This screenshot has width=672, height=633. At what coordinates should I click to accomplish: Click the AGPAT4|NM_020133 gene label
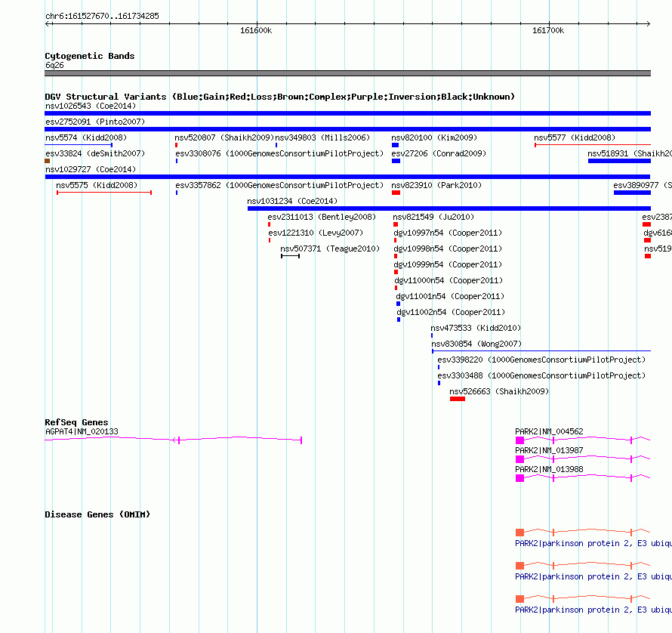(82, 431)
